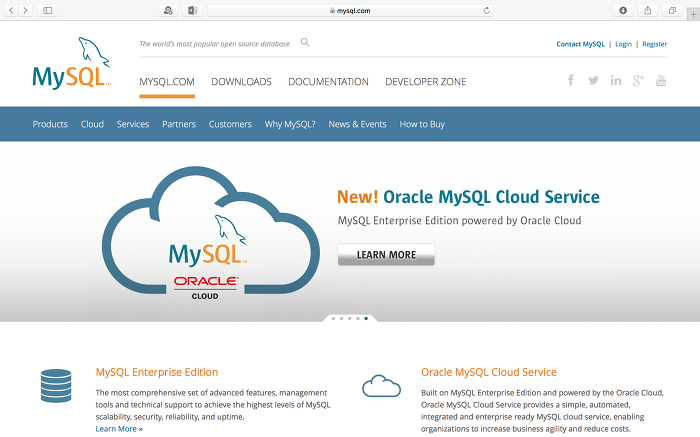Image resolution: width=700 pixels, height=437 pixels.
Task: Open Oracle MySQL Cloud Service heading link
Action: [489, 372]
